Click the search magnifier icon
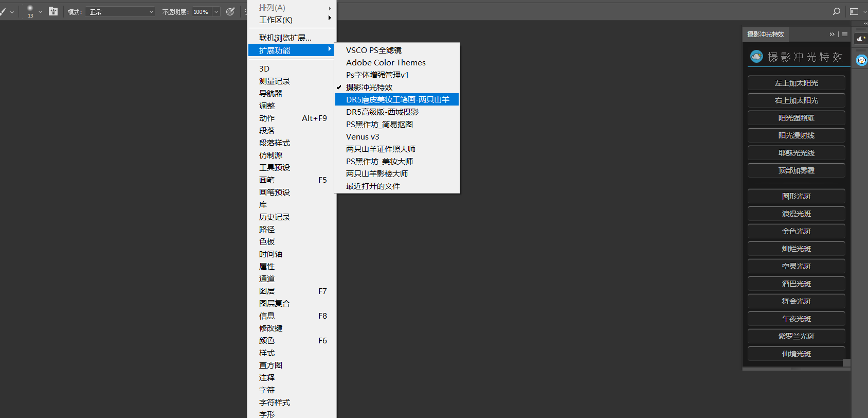Image resolution: width=868 pixels, height=418 pixels. 837,11
